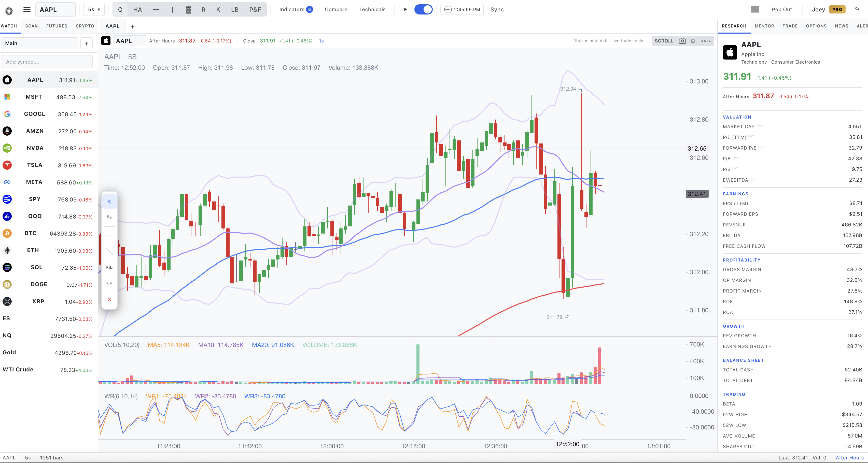The image size is (868, 463).
Task: Open the hamburger menu
Action: pos(27,9)
